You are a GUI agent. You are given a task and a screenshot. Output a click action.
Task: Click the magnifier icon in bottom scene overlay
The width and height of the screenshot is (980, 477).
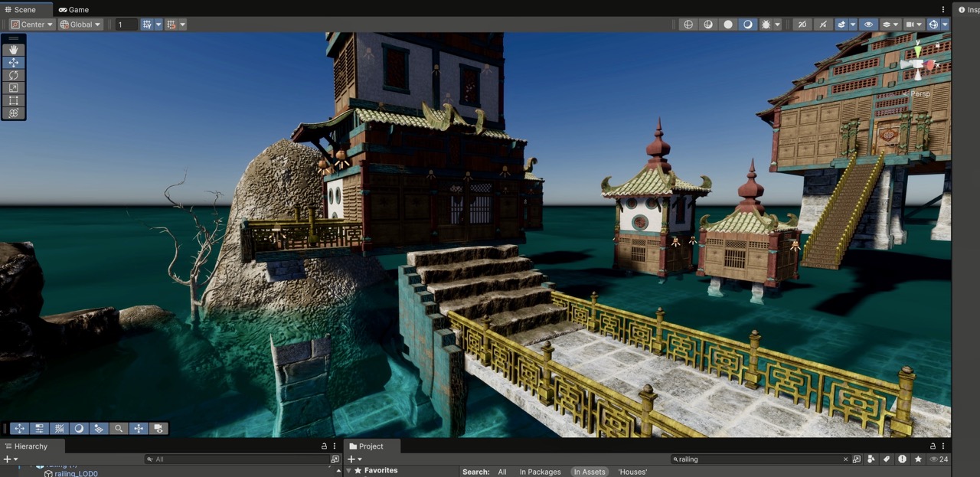(119, 429)
